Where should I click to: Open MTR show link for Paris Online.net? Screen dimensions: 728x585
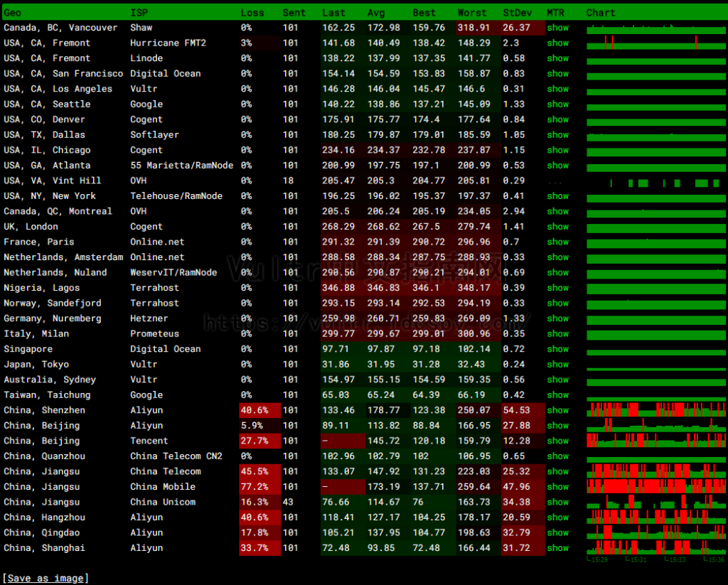[557, 242]
